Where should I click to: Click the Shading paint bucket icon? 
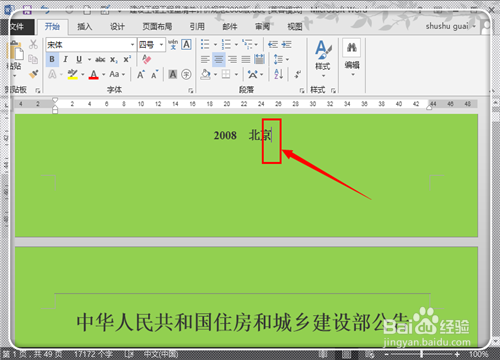(x=206, y=74)
